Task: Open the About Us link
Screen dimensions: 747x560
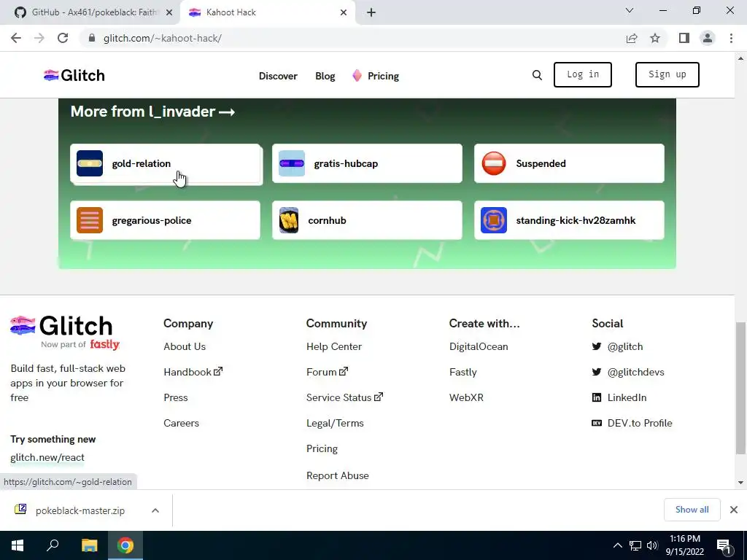Action: click(x=185, y=346)
